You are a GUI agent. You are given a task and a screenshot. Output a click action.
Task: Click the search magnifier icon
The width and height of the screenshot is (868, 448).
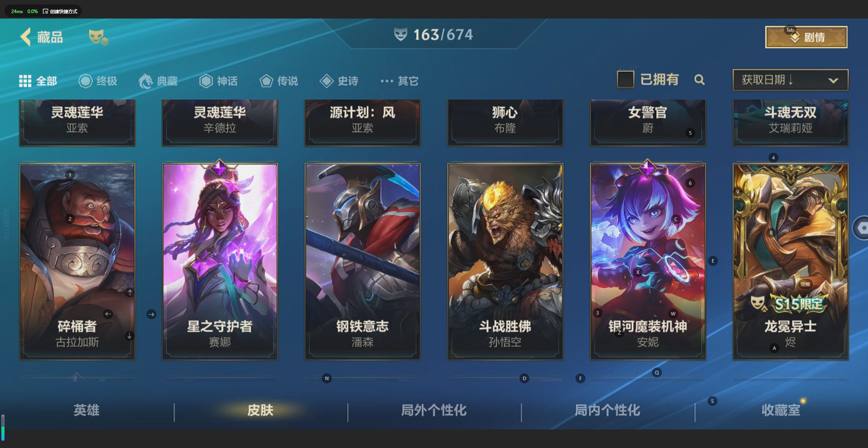click(699, 80)
